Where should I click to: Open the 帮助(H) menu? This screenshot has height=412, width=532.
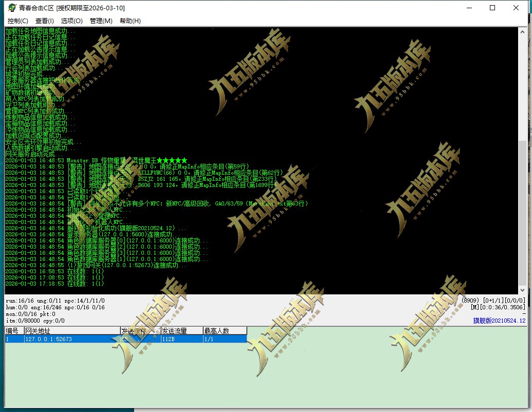click(x=130, y=21)
